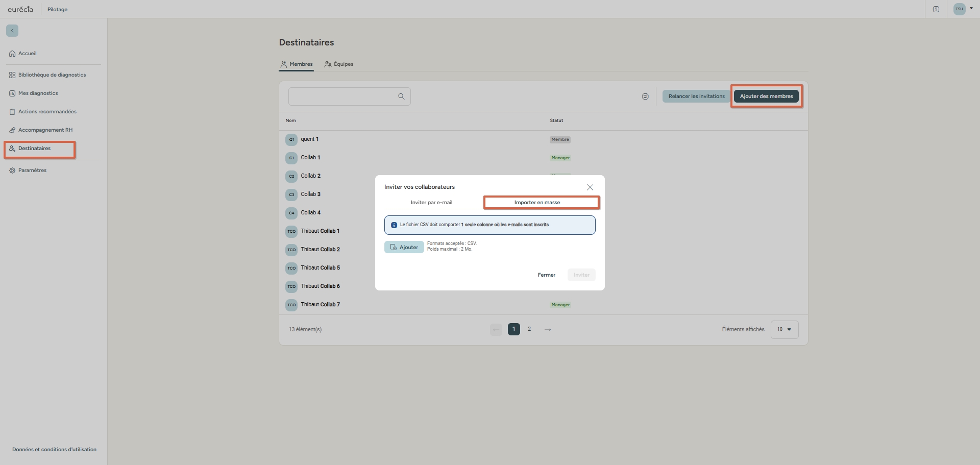Click into the member search field

(342, 96)
